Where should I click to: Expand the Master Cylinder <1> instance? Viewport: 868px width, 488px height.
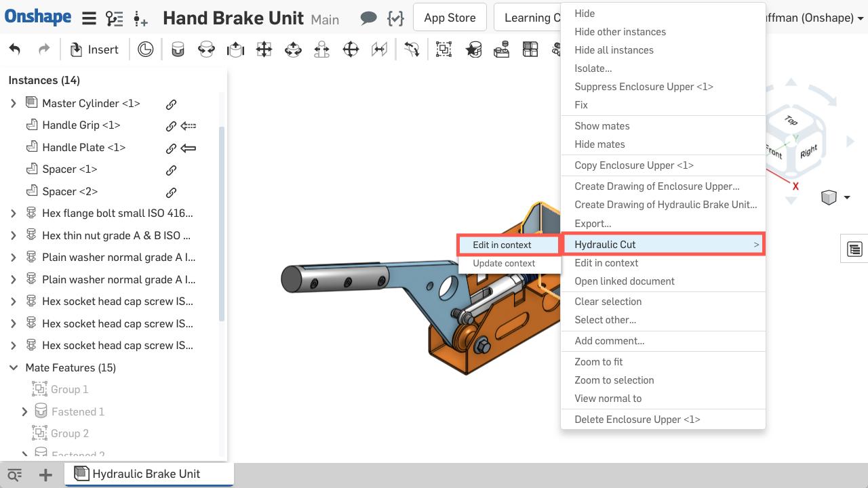[13, 104]
